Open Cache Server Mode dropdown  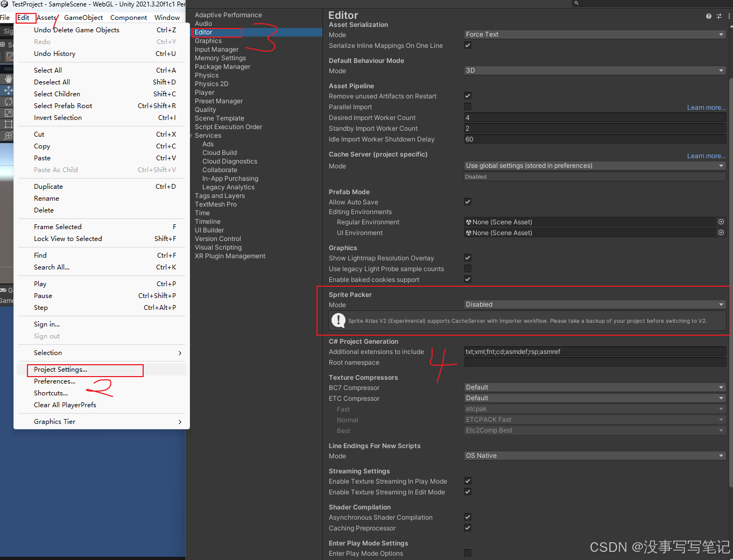tap(595, 166)
